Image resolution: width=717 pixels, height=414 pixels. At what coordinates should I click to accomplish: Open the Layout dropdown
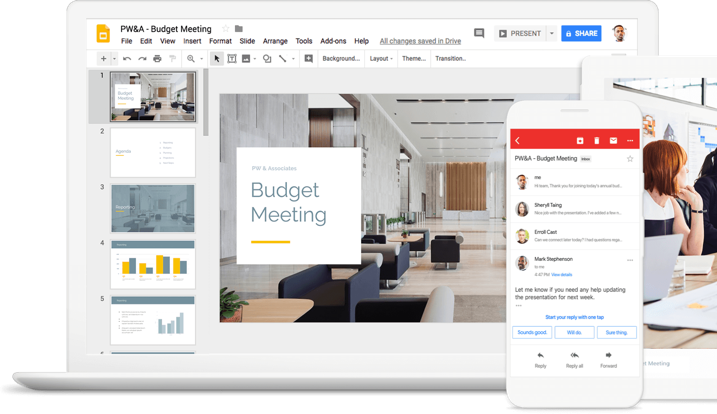tap(381, 59)
